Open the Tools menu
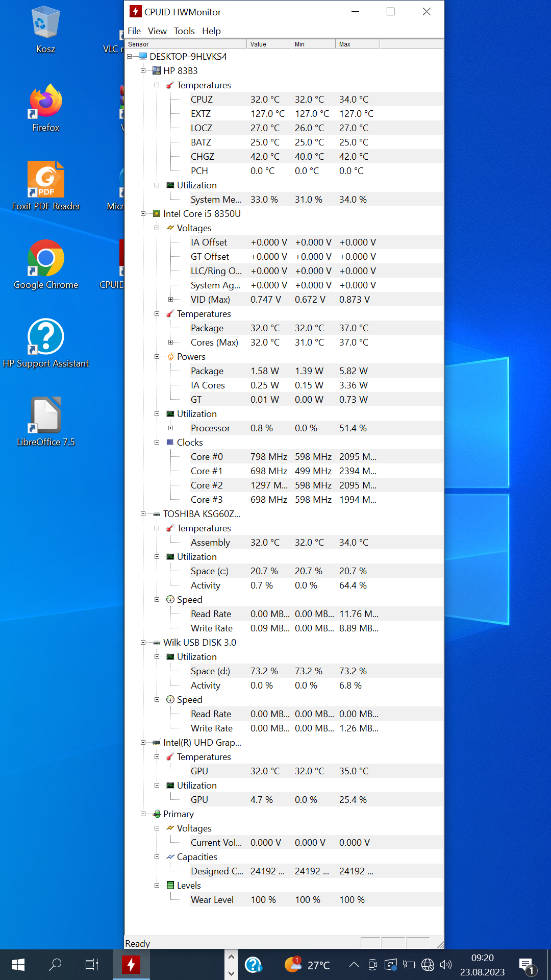 coord(184,31)
